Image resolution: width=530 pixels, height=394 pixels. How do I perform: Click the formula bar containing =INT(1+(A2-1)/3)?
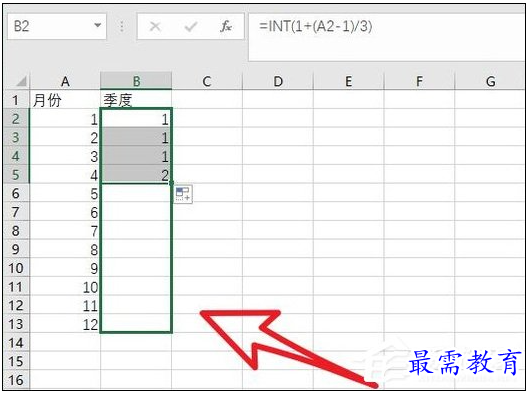click(x=387, y=36)
